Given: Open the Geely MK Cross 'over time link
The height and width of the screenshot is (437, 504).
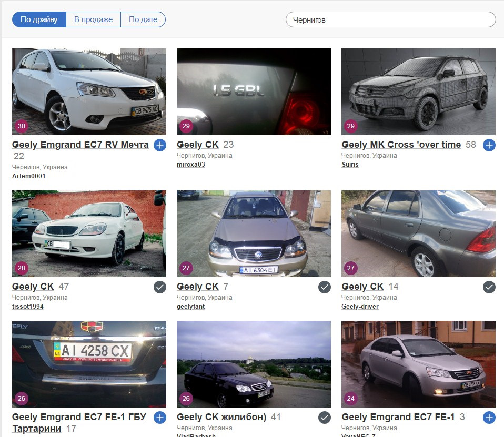Looking at the screenshot, I should (401, 145).
